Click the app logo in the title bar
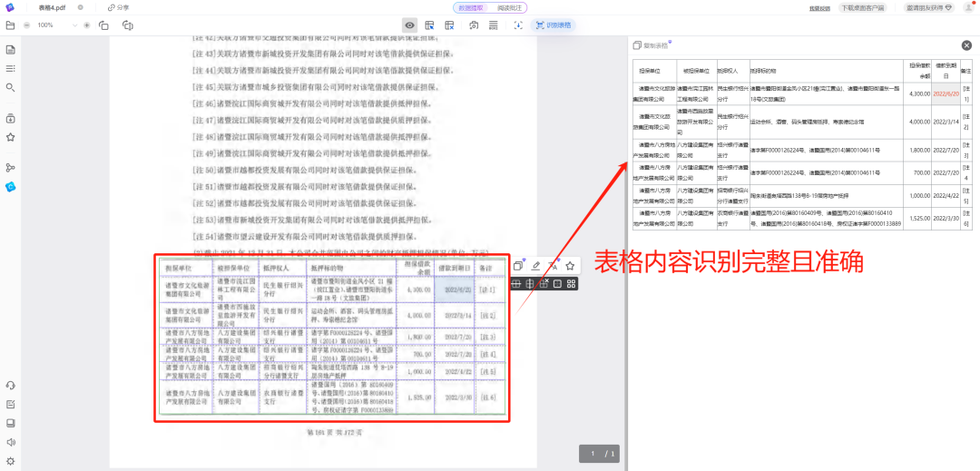 click(9, 7)
